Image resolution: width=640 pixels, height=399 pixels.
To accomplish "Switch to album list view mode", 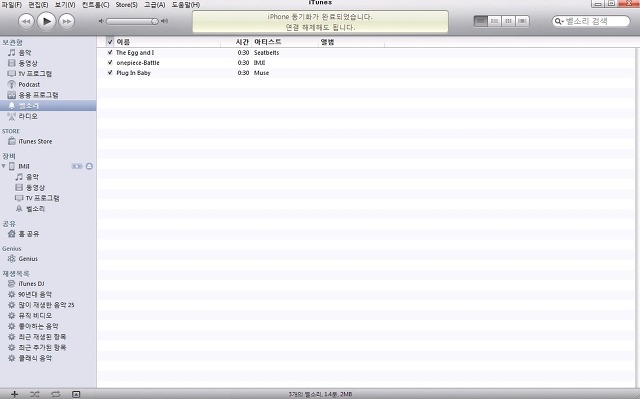I will point(495,21).
